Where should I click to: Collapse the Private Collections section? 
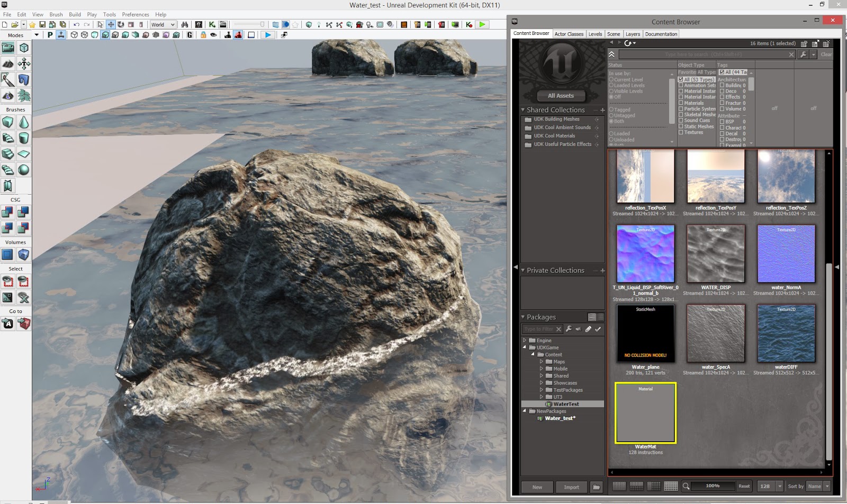click(x=523, y=270)
